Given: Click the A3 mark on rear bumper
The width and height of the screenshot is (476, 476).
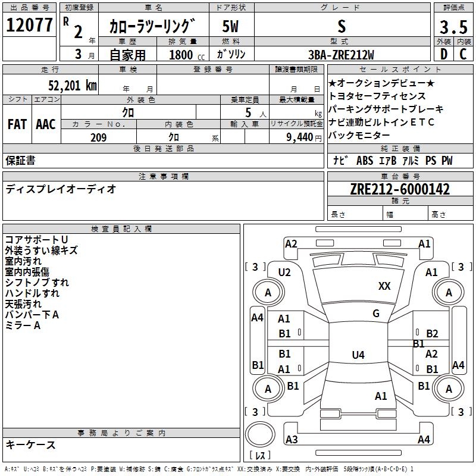Looking at the screenshot, I should tap(292, 439).
